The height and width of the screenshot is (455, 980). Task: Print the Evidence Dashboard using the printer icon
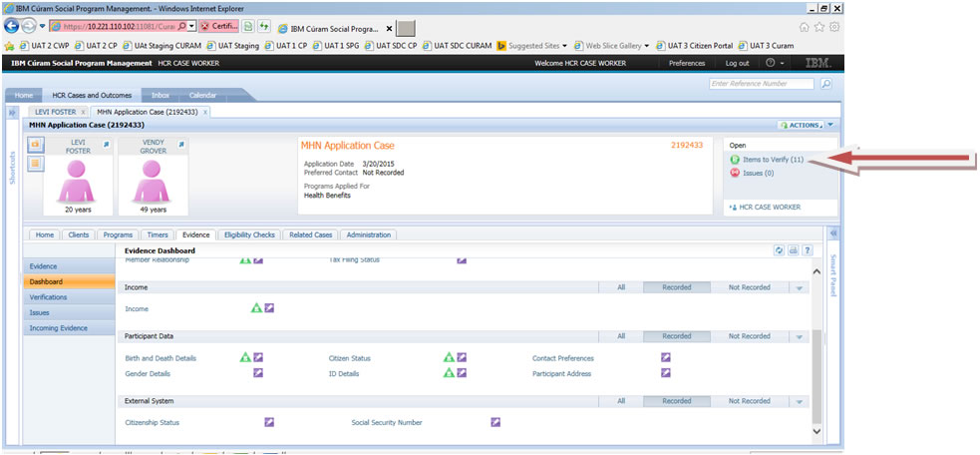pos(794,250)
